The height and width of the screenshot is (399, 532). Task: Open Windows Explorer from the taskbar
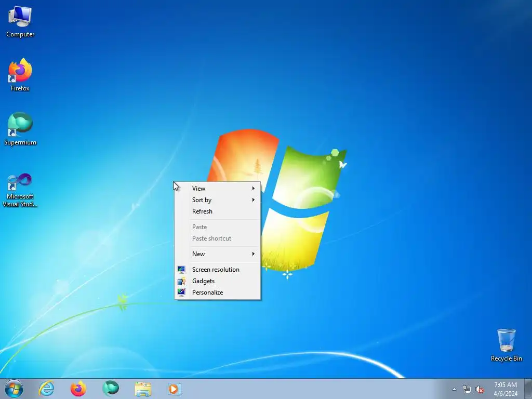pos(143,389)
